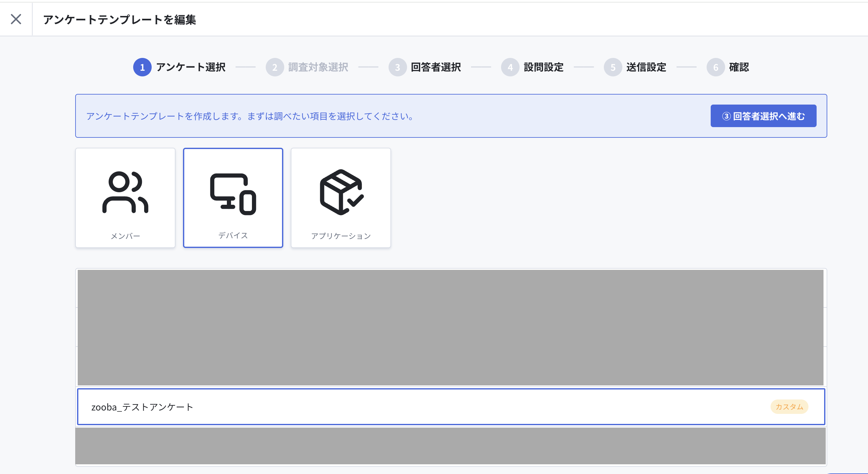Click the カスタム badge
The image size is (868, 474).
pos(789,407)
